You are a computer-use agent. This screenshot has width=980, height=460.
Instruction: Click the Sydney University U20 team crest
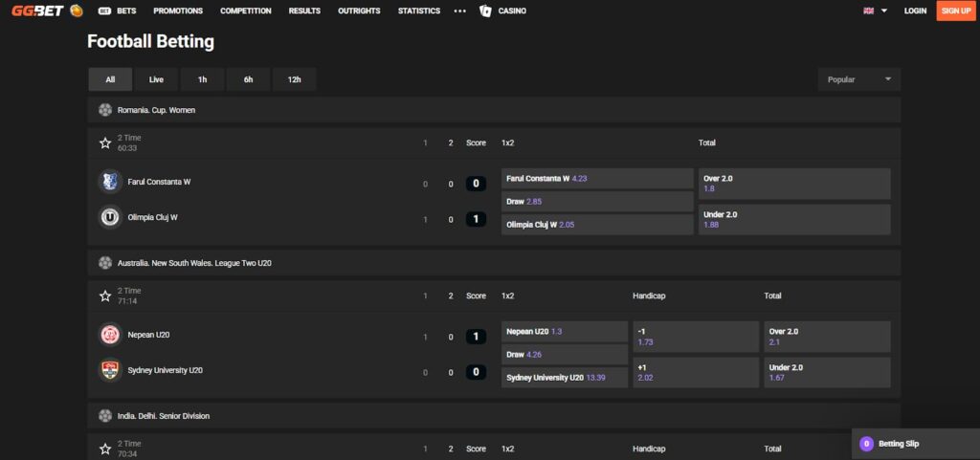pyautogui.click(x=110, y=370)
